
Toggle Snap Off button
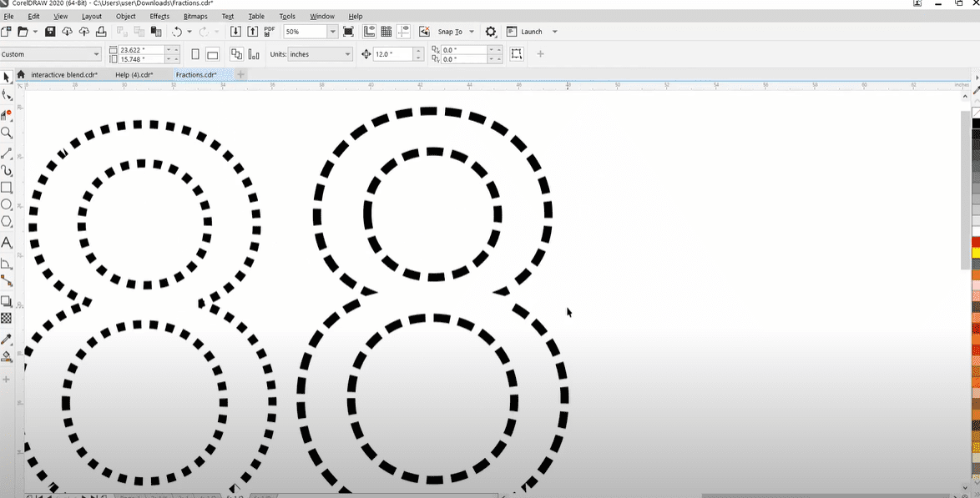[x=424, y=31]
